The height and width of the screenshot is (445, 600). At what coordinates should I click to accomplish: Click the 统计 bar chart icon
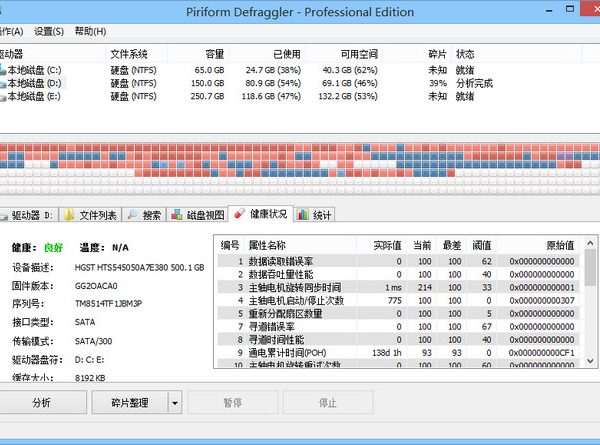pyautogui.click(x=303, y=215)
